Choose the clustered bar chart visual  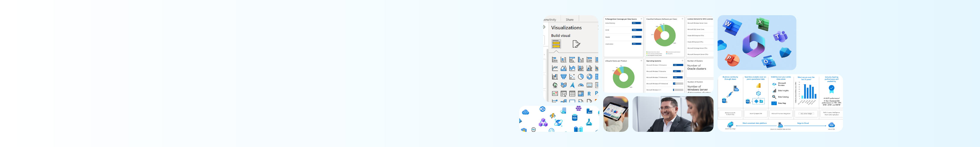tap(572, 60)
